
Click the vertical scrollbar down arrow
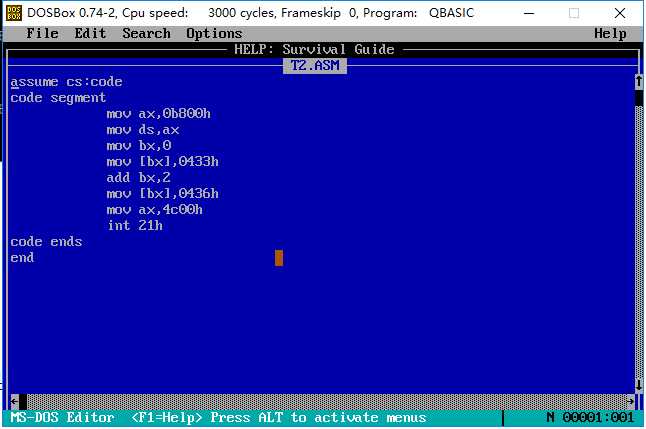(x=639, y=385)
